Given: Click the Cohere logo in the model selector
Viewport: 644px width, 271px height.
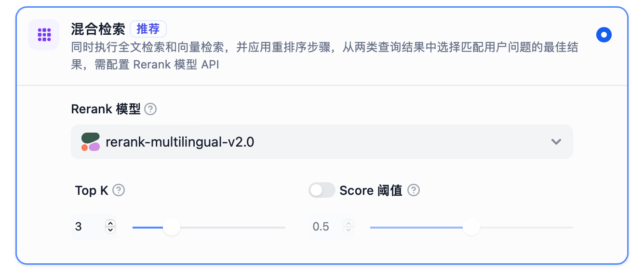Looking at the screenshot, I should pyautogui.click(x=90, y=142).
